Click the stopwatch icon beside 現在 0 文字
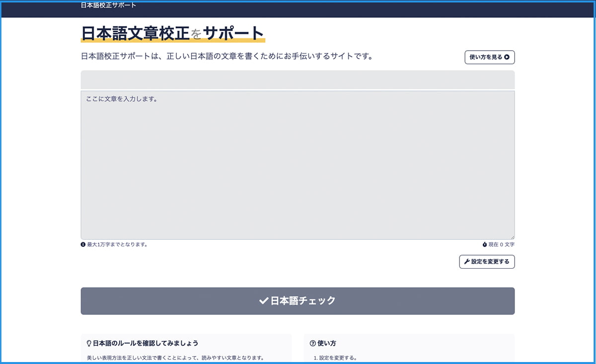Viewport: 596px width, 364px height. [x=485, y=245]
